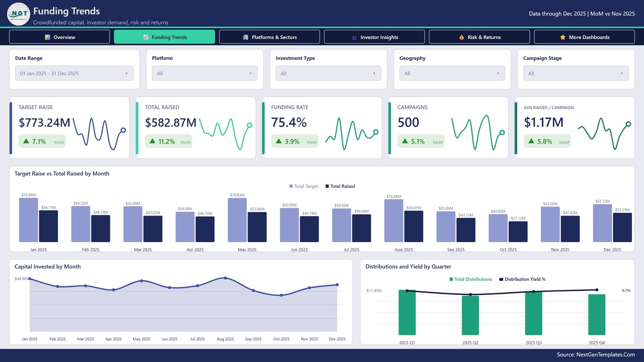Screen dimensions: 644x362
Task: Click the green up arrow in Total Raised card
Action: [153, 141]
